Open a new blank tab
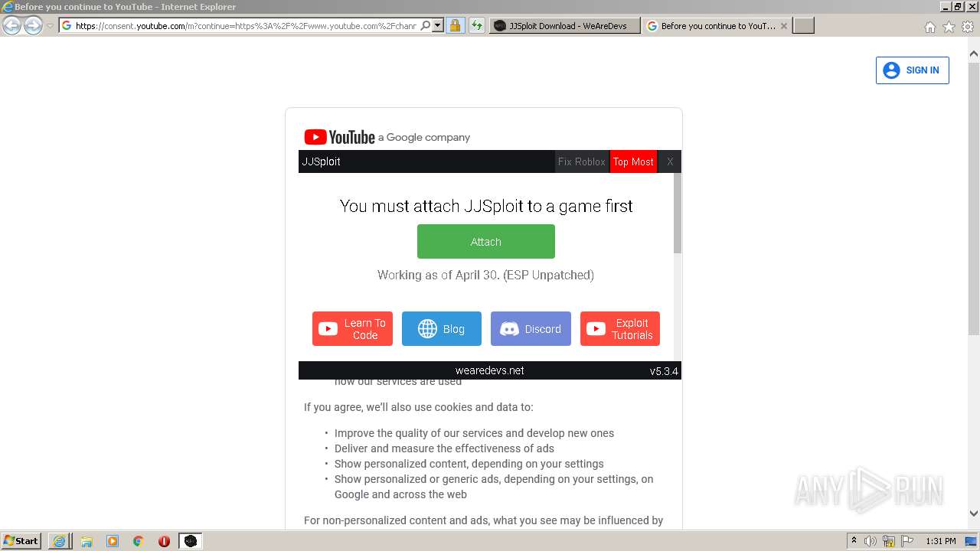980x551 pixels. [803, 25]
